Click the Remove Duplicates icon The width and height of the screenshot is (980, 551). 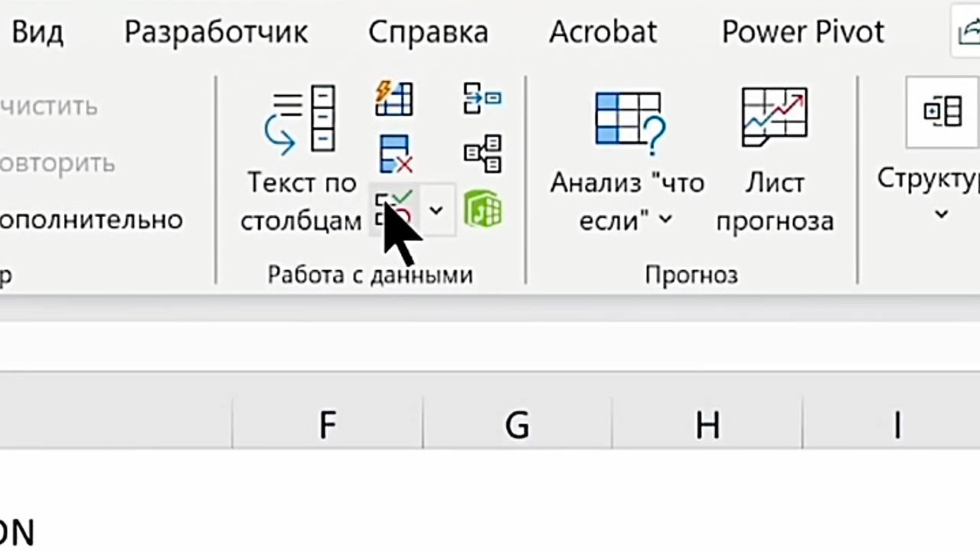coord(395,154)
